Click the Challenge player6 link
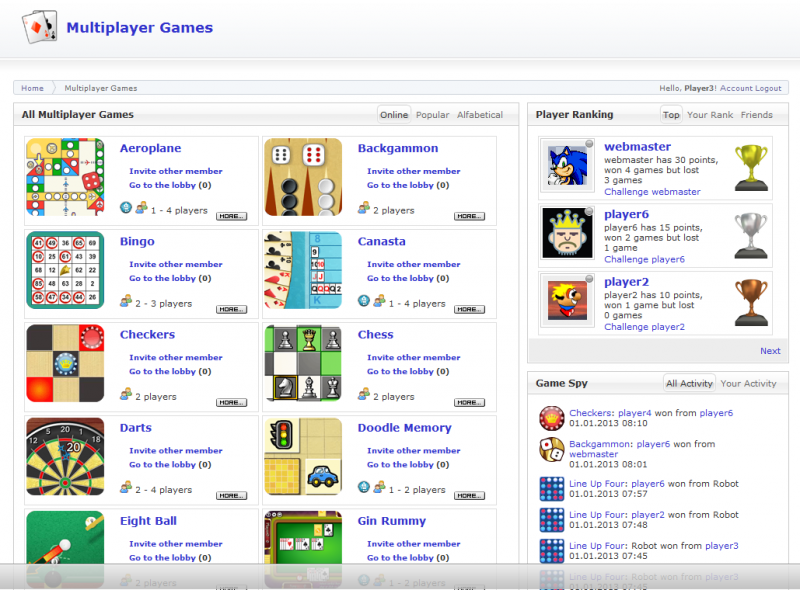Viewport: 800px width, 590px height. click(643, 259)
